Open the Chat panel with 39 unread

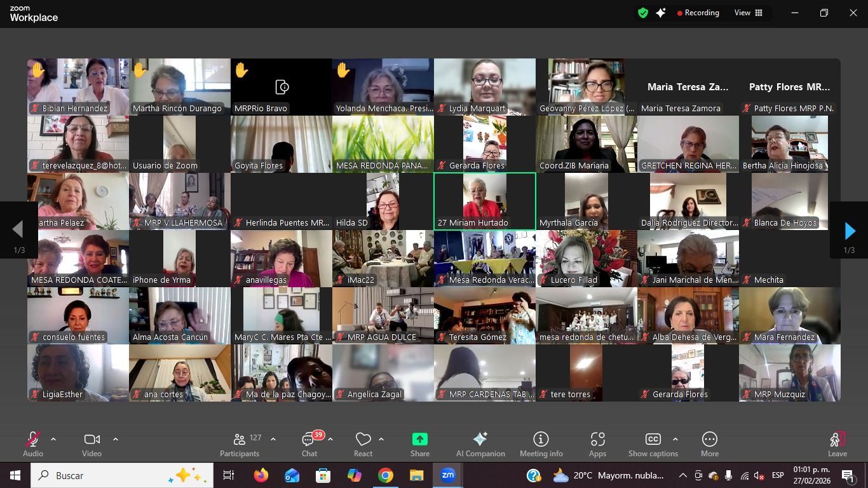pos(309,444)
